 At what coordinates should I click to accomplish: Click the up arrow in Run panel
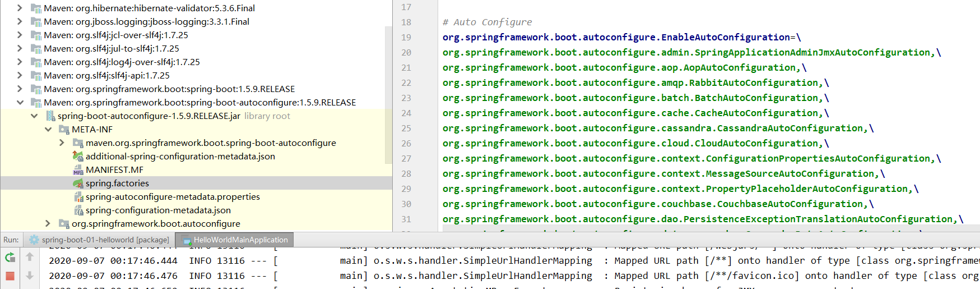[x=30, y=256]
